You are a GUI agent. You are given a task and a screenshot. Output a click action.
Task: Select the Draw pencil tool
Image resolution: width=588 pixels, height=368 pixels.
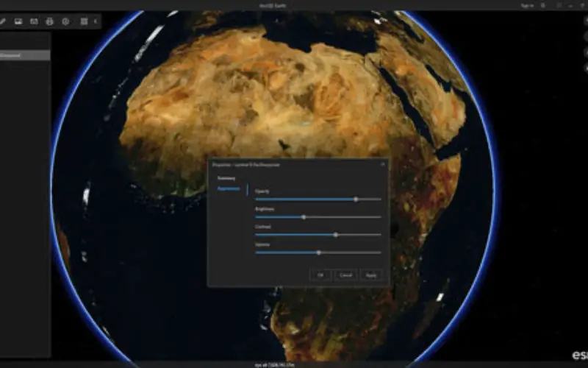[3, 21]
